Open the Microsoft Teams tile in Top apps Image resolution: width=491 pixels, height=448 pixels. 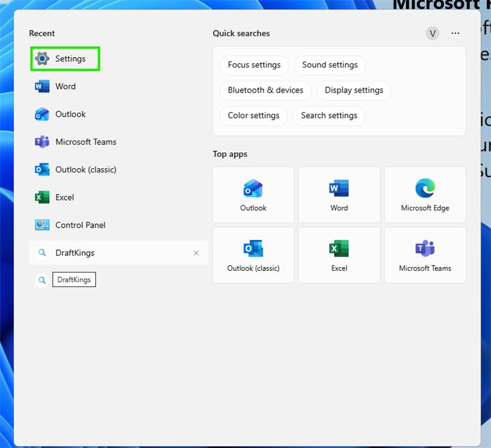[425, 255]
